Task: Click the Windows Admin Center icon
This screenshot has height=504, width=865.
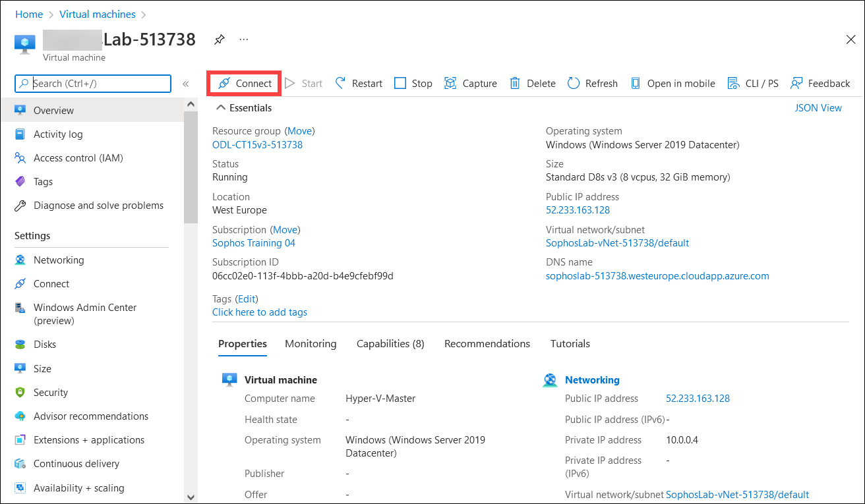Action: pos(20,308)
